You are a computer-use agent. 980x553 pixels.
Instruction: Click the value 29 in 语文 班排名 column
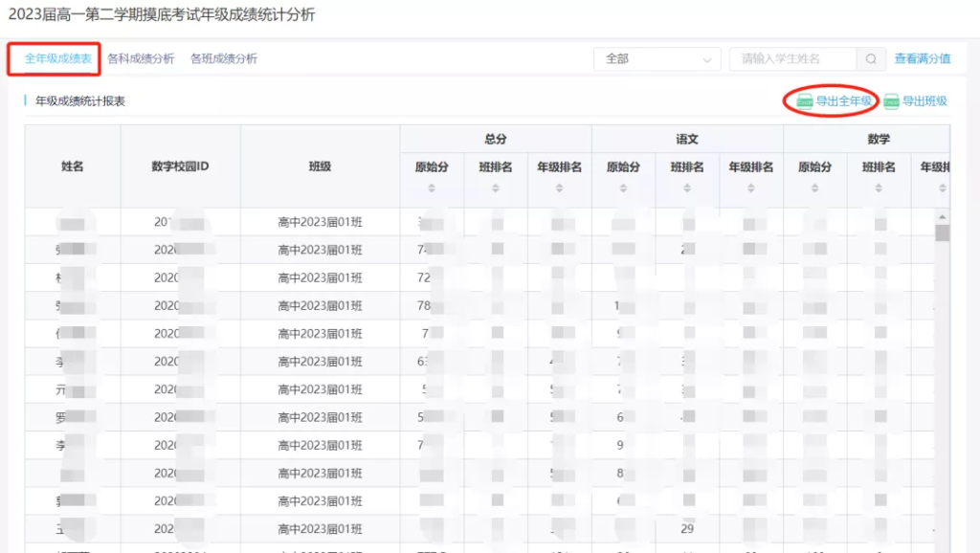(x=687, y=529)
